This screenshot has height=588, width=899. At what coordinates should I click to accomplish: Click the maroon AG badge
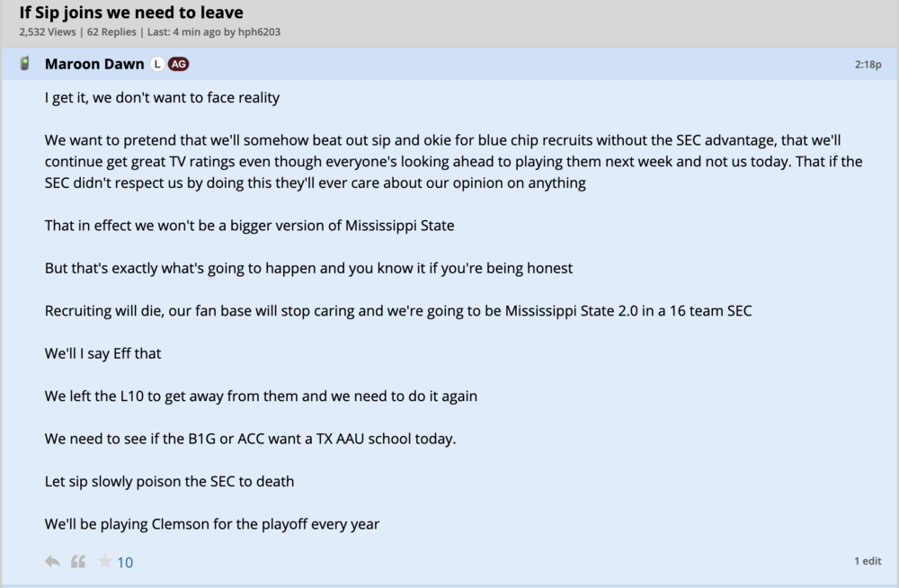pos(178,64)
